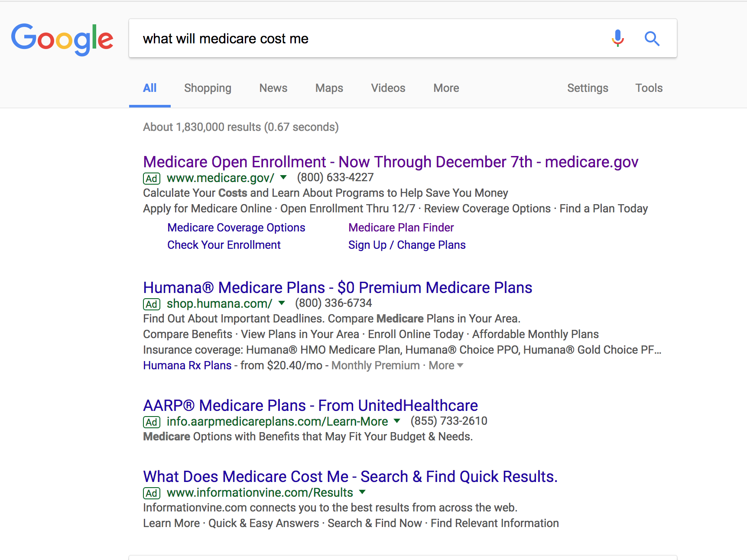Click the Google logo
Image resolution: width=747 pixels, height=560 pixels.
click(x=62, y=39)
